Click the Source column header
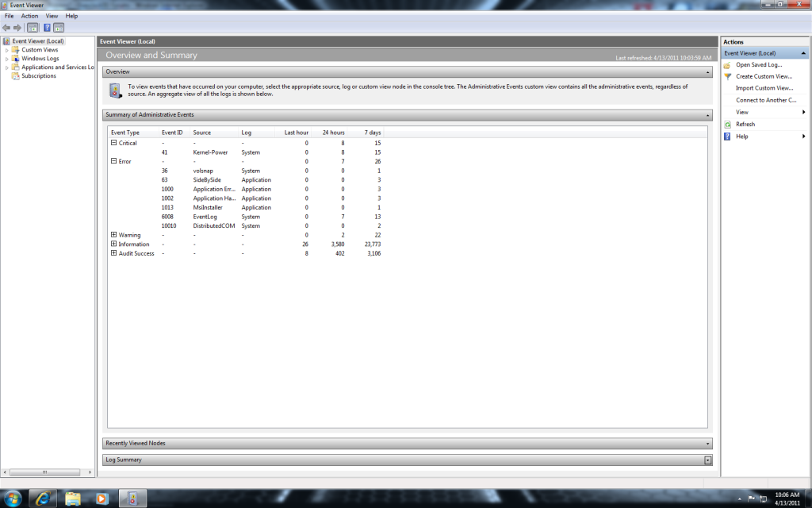This screenshot has height=508, width=812. click(x=214, y=133)
